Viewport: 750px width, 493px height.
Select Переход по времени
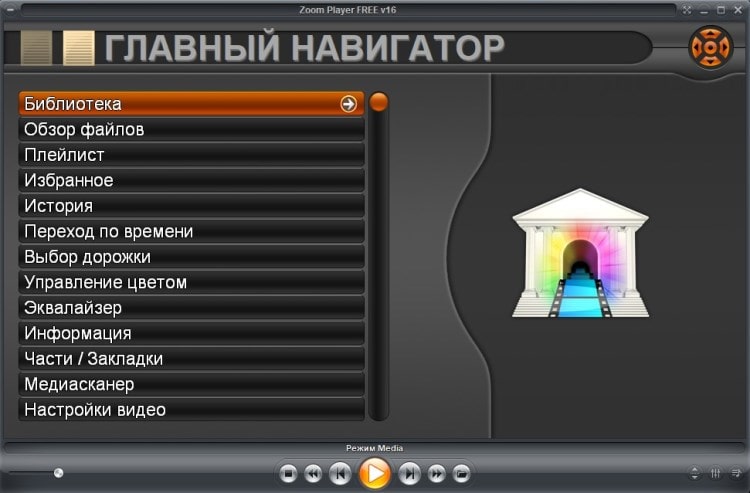(191, 231)
